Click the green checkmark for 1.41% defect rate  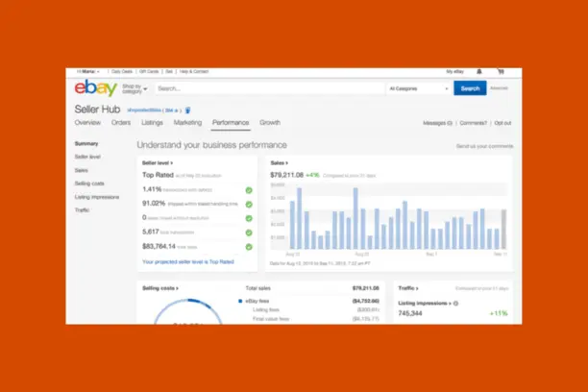pyautogui.click(x=249, y=190)
